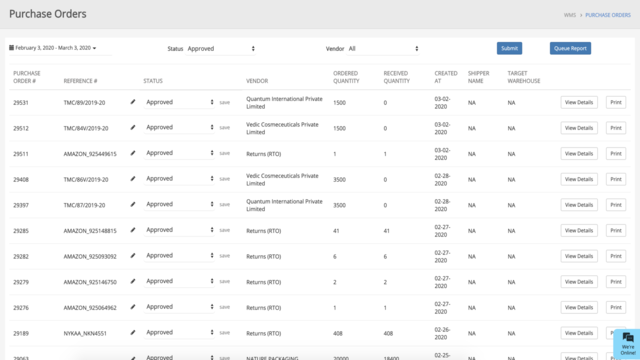
Task: Click the Ordered Quantity column header
Action: click(x=346, y=77)
